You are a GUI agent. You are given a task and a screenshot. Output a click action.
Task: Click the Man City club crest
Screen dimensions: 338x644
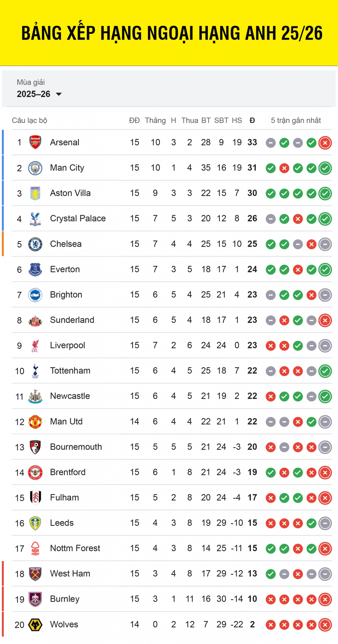click(x=35, y=168)
